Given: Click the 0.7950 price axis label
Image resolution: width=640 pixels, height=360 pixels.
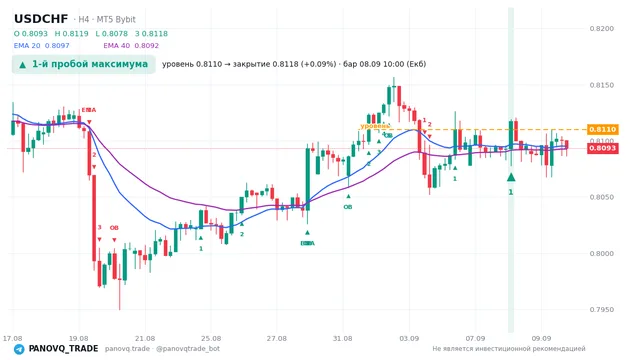Looking at the screenshot, I should 602,309.
